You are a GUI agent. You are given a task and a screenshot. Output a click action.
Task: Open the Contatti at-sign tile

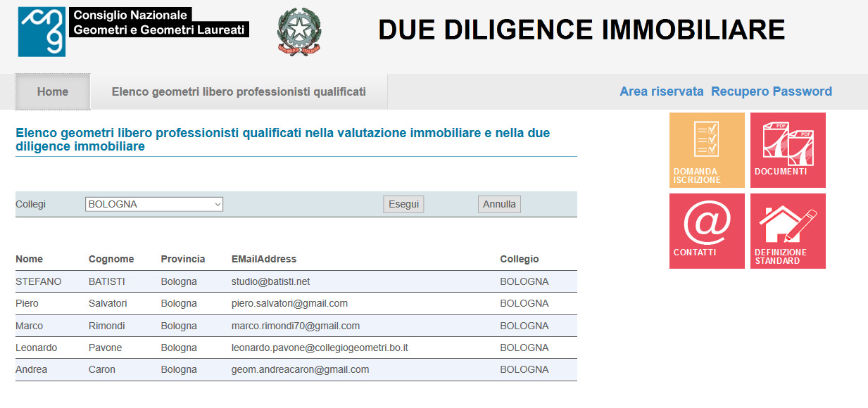707,231
